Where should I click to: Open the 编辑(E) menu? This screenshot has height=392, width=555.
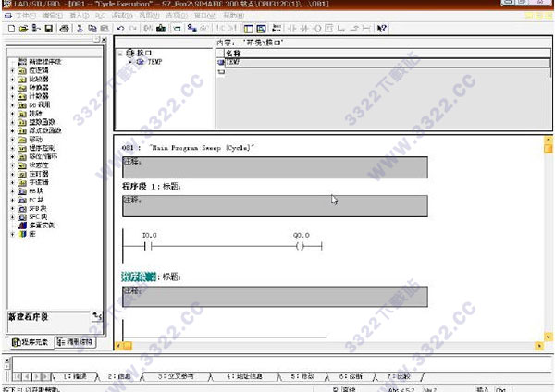click(53, 16)
